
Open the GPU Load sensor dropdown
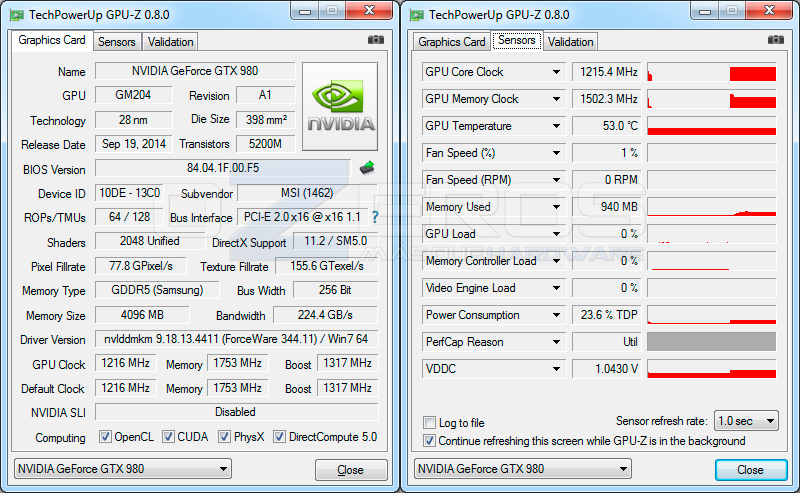coord(556,234)
